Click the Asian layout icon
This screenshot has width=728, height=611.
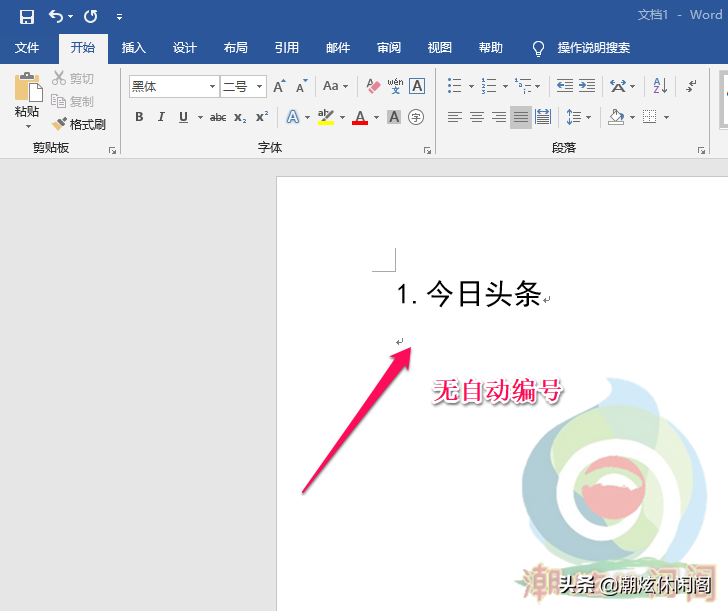click(x=618, y=86)
